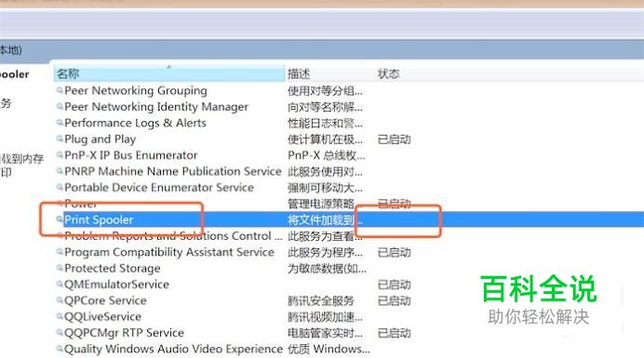644x358 pixels.
Task: Click 已启动 status of Plug and Play
Action: pos(394,139)
